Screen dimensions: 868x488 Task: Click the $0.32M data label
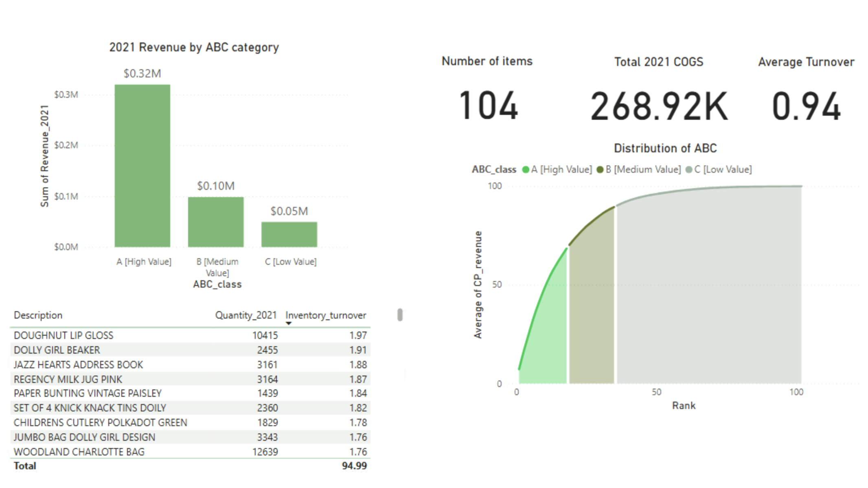coord(142,74)
